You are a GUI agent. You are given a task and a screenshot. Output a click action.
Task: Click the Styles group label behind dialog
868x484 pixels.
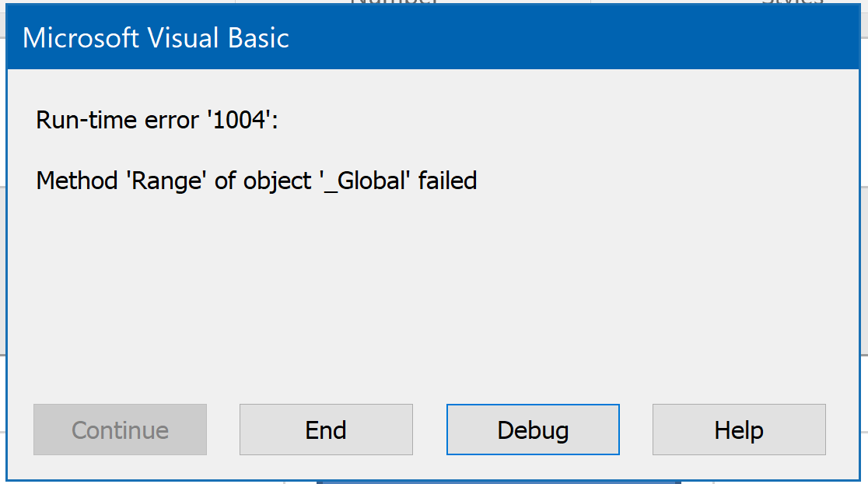pyautogui.click(x=792, y=2)
